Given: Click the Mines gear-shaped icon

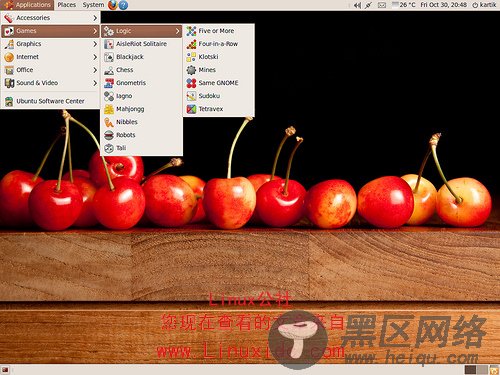Looking at the screenshot, I should click(x=191, y=70).
